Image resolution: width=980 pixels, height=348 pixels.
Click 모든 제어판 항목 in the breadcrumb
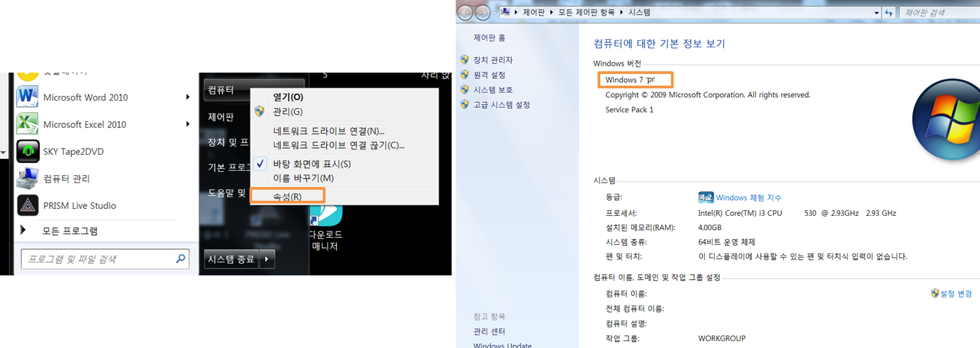[587, 12]
